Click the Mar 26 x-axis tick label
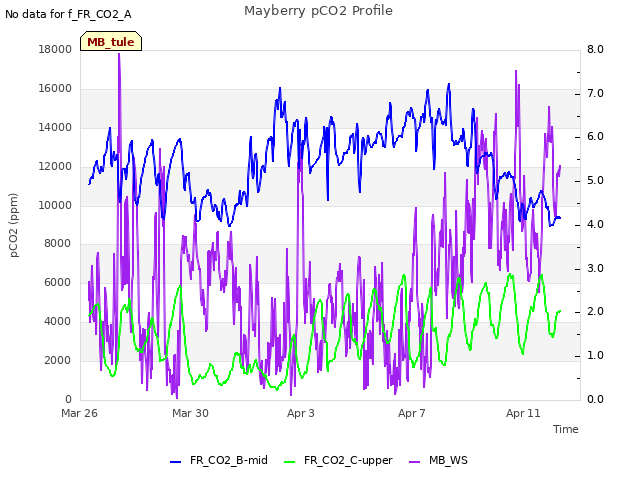 click(x=79, y=413)
